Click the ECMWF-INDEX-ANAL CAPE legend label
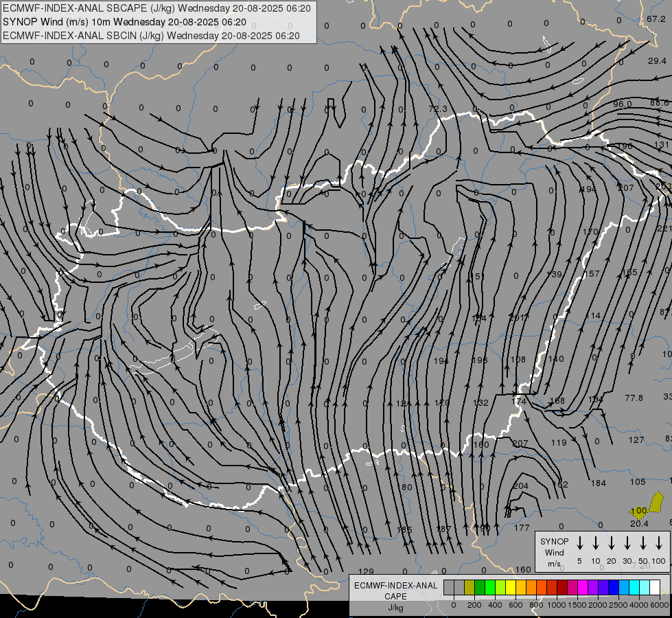 395,591
